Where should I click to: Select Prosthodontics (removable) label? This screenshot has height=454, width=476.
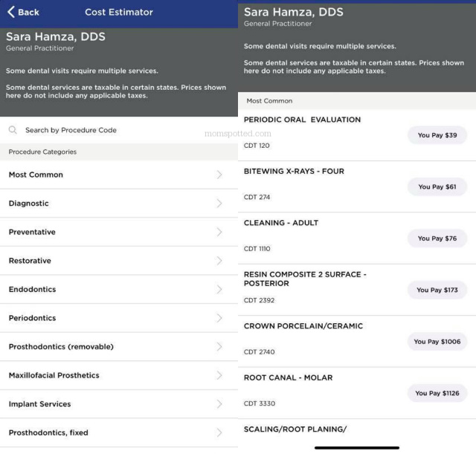(61, 347)
